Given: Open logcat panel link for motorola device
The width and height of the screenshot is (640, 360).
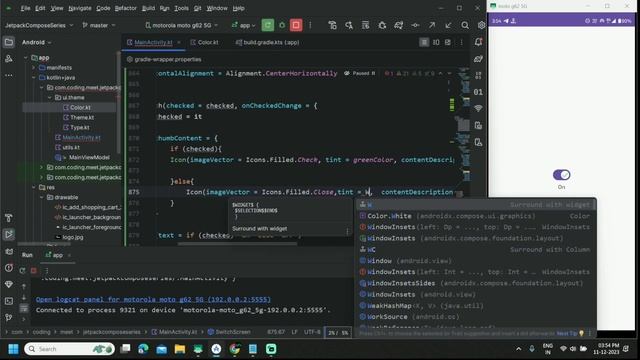Looking at the screenshot, I should (153, 299).
